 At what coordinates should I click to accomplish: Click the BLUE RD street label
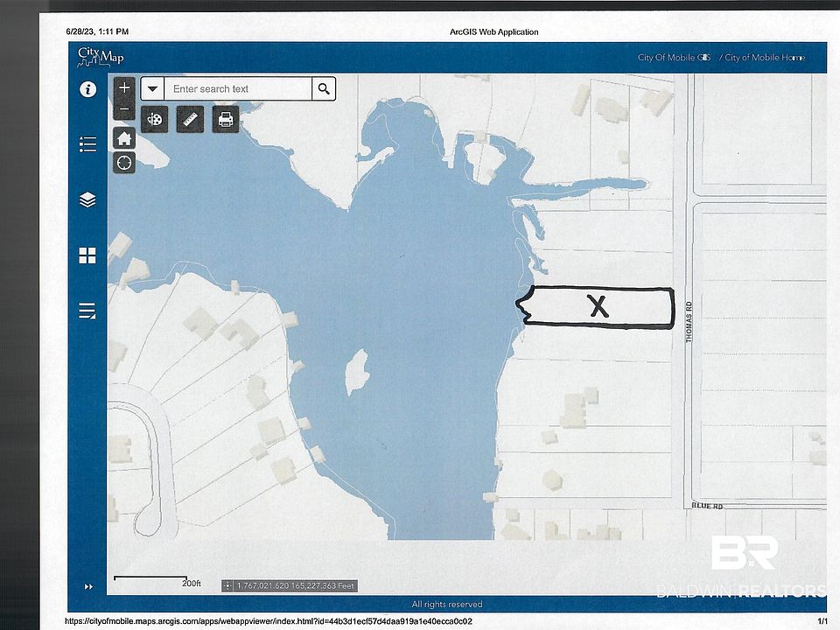pyautogui.click(x=707, y=506)
